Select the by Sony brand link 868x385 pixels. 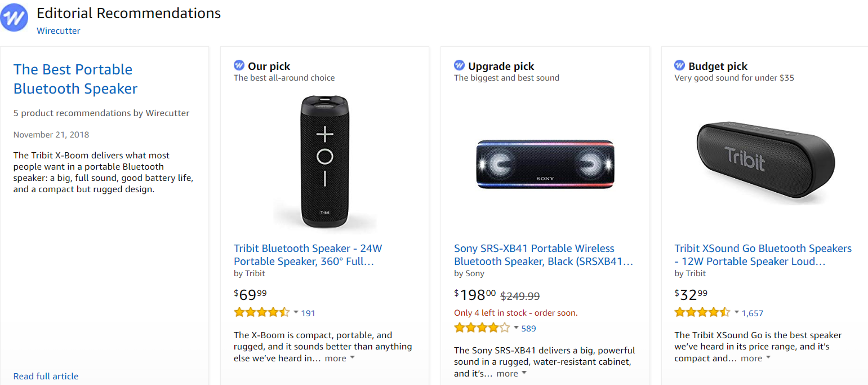coord(469,273)
